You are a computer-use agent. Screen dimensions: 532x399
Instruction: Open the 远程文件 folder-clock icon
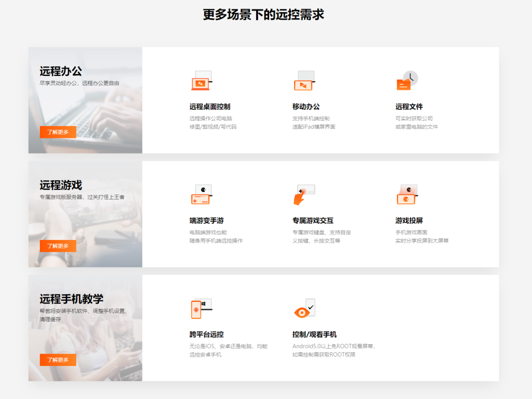coord(406,81)
